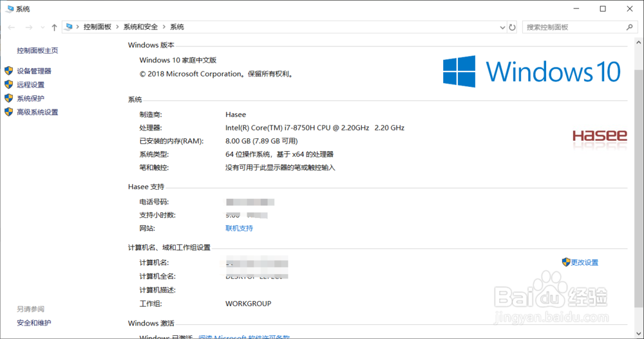644x339 pixels.
Task: Open 安全和维护 link
Action: [x=34, y=323]
